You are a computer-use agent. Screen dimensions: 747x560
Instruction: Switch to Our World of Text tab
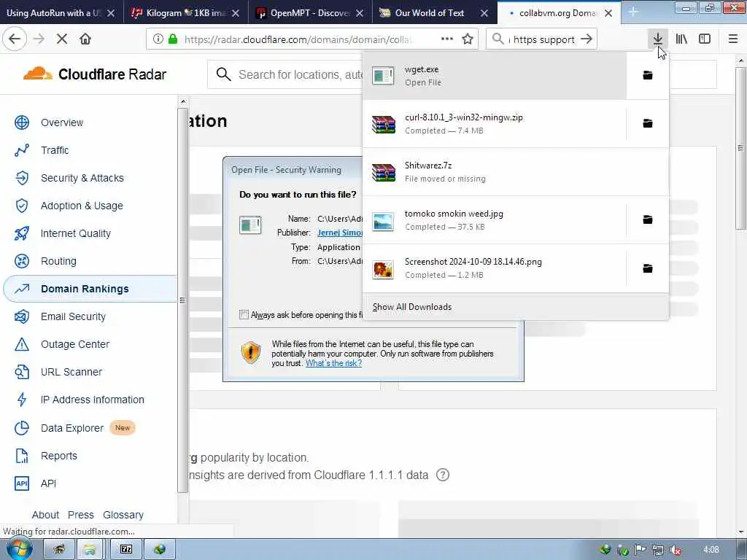[429, 13]
